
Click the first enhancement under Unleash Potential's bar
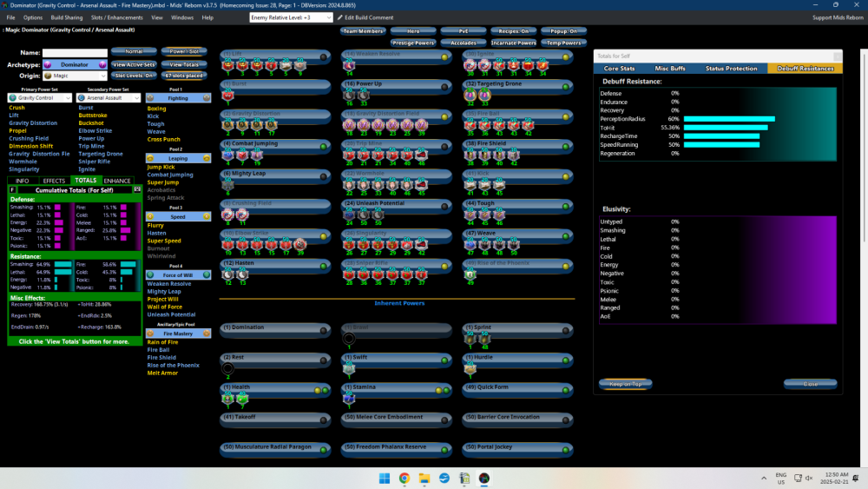coord(349,215)
